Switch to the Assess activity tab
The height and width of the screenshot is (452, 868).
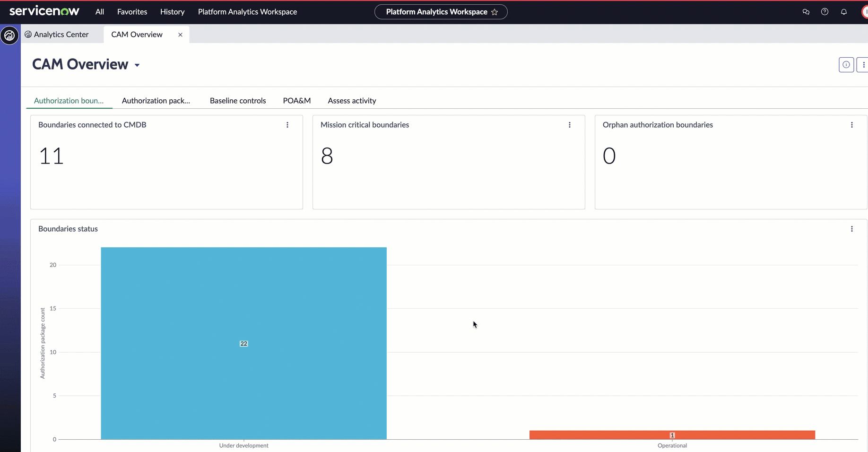[352, 101]
